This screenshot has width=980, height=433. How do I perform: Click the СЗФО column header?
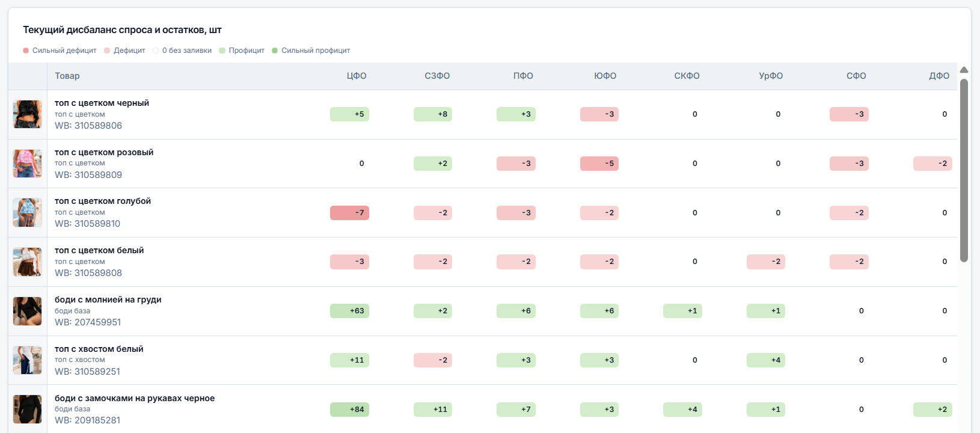(x=437, y=76)
